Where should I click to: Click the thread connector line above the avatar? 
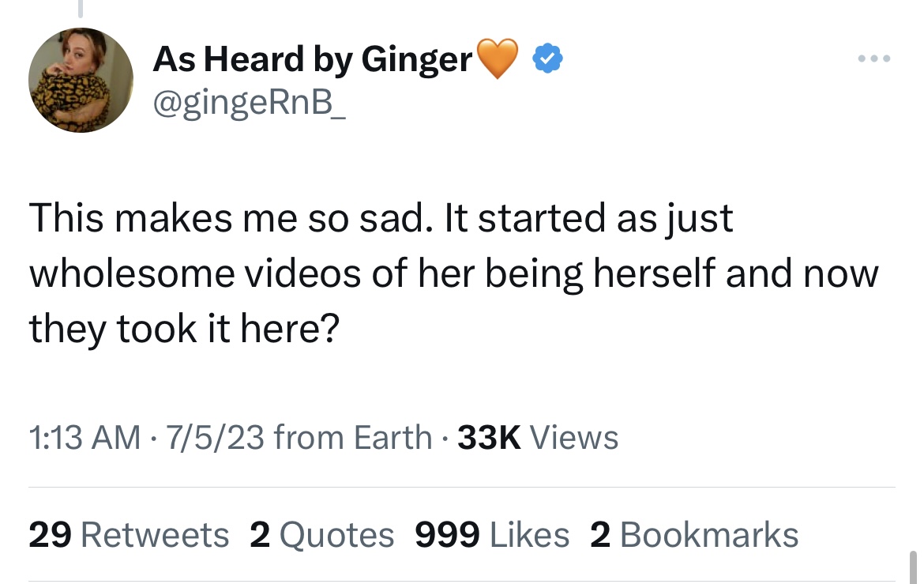click(x=81, y=6)
